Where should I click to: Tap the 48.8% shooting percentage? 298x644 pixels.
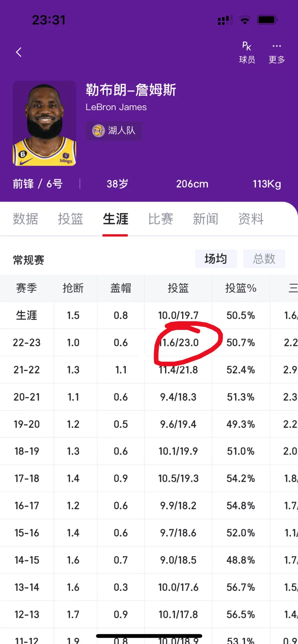[241, 560]
